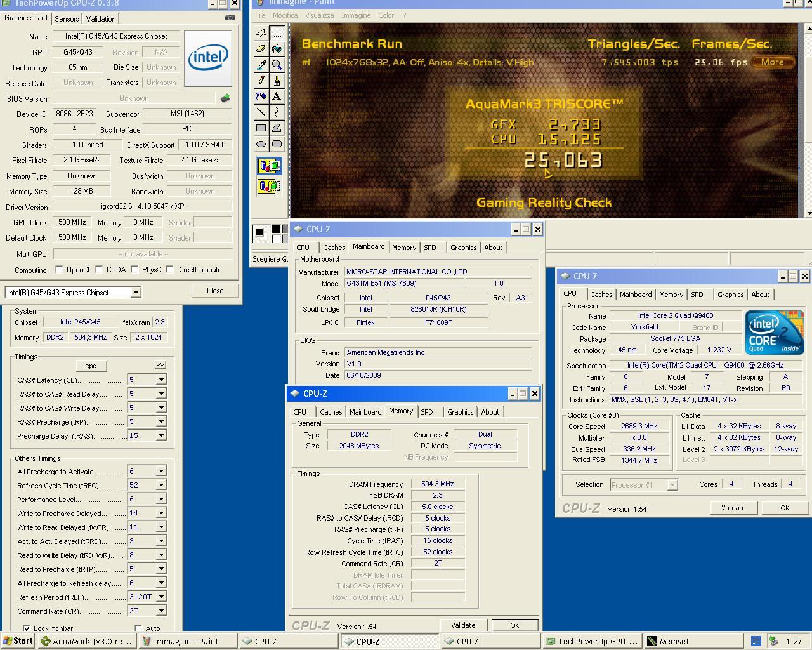The width and height of the screenshot is (812, 650).
Task: Open RAS# to CAS# Read Delay dropdown
Action: click(161, 394)
